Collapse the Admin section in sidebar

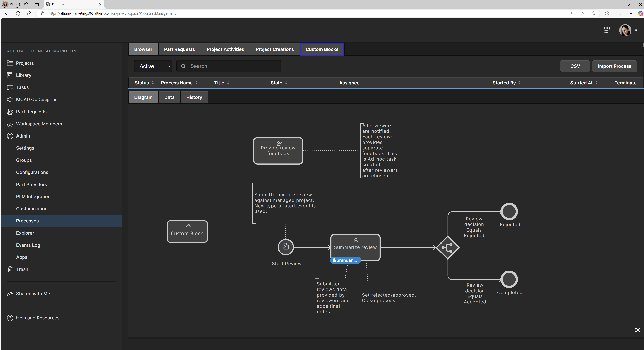pyautogui.click(x=23, y=136)
